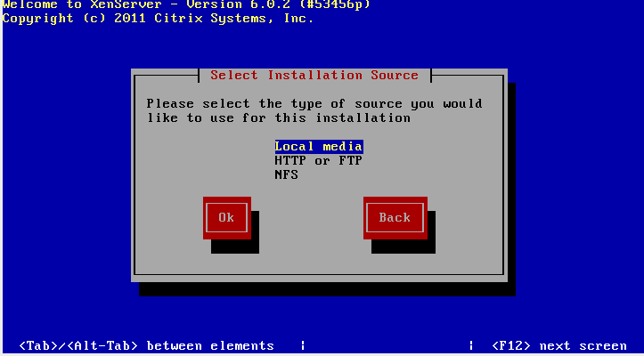Choose HTTP or FTP installation source

coord(319,160)
